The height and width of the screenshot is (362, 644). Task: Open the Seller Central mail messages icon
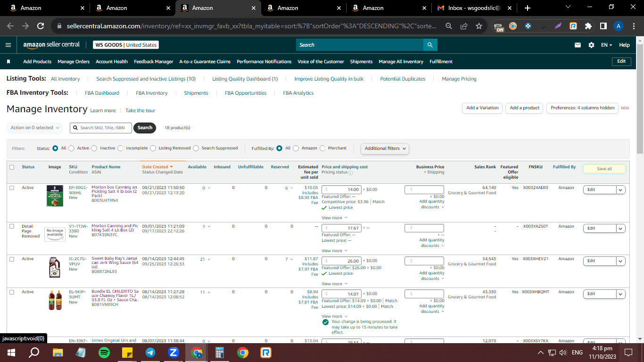click(578, 45)
